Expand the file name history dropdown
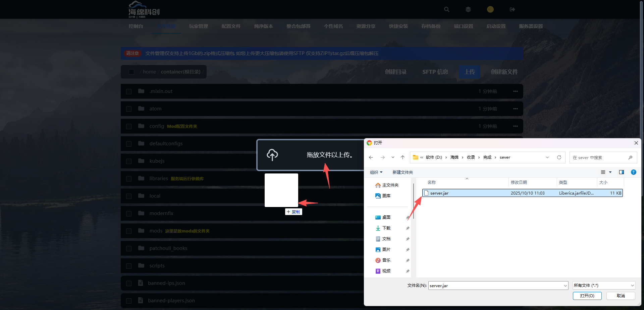Viewport: 644px width, 310px height. tap(565, 286)
